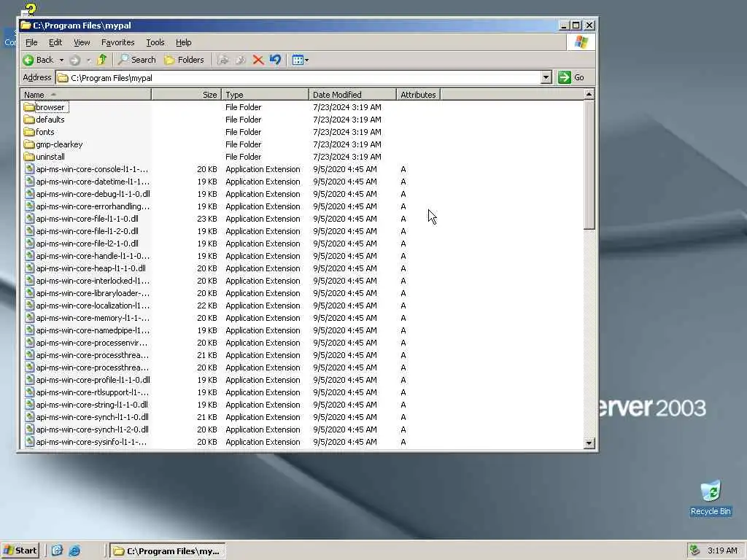The width and height of the screenshot is (747, 560).
Task: Select the fonts folder icon
Action: pyautogui.click(x=29, y=132)
